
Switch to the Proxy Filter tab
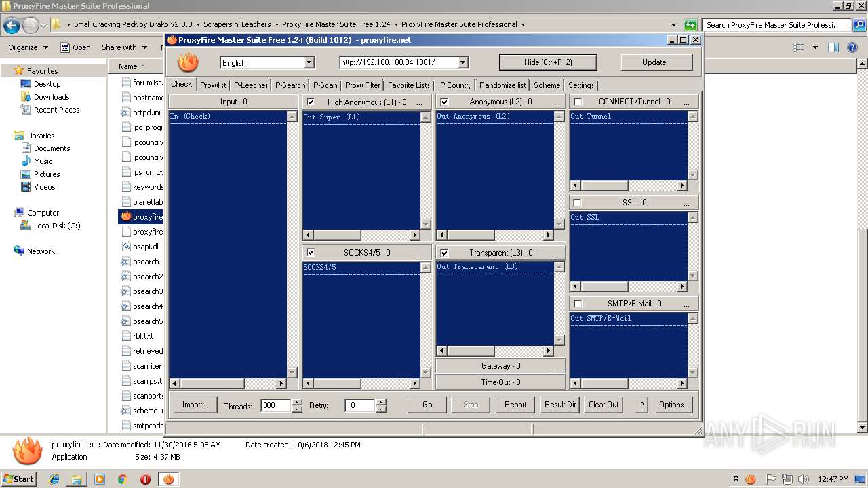click(363, 85)
